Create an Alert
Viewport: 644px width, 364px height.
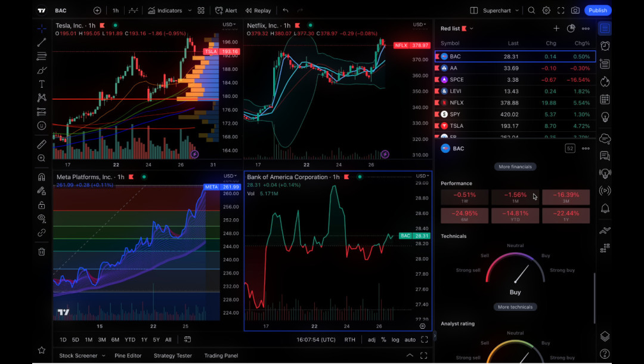click(226, 10)
